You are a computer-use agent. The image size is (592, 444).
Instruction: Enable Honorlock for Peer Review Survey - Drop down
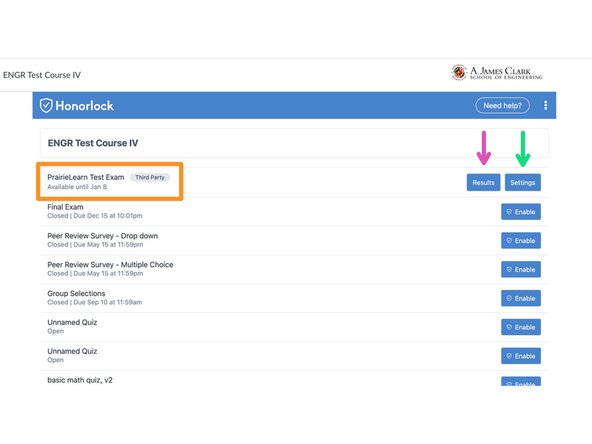(x=521, y=240)
